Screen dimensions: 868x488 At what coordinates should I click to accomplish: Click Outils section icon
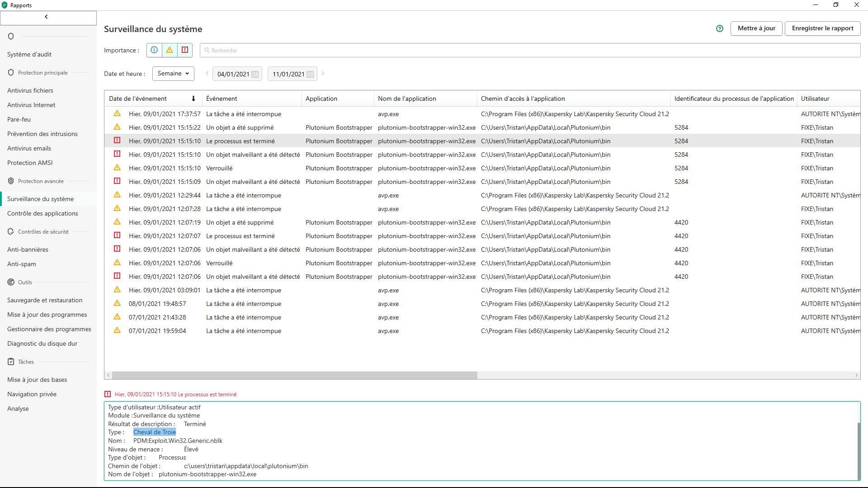point(11,282)
